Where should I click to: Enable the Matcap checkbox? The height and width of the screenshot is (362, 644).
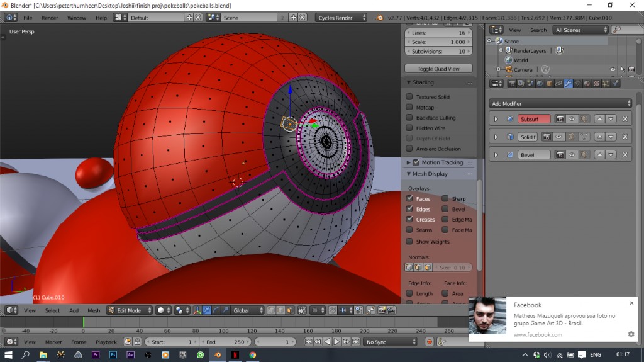tap(409, 107)
